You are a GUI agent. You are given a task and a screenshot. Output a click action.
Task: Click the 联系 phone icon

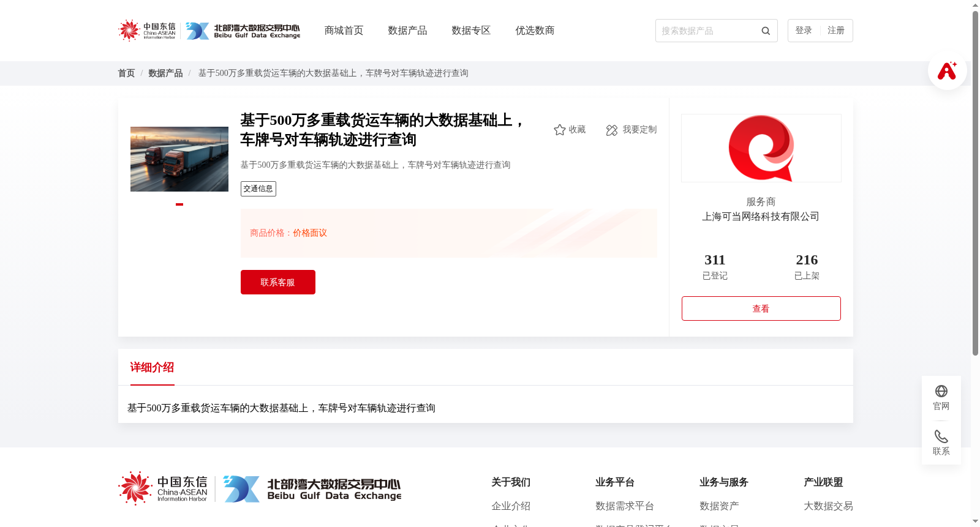click(941, 436)
